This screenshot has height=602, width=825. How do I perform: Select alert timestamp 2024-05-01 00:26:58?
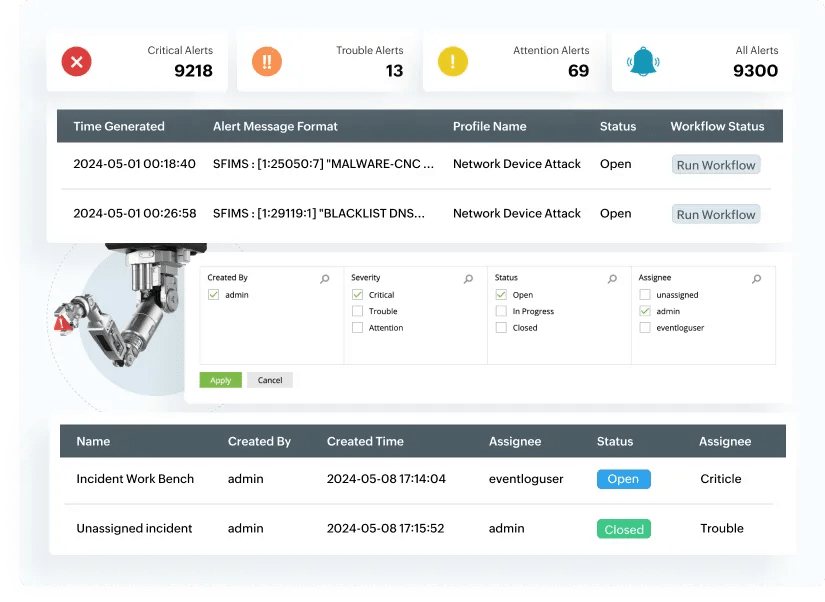135,214
